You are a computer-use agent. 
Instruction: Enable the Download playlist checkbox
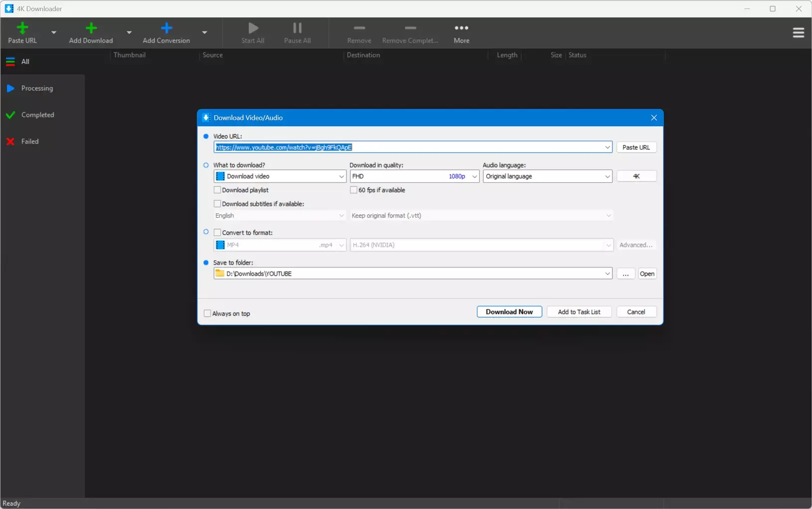(x=218, y=190)
